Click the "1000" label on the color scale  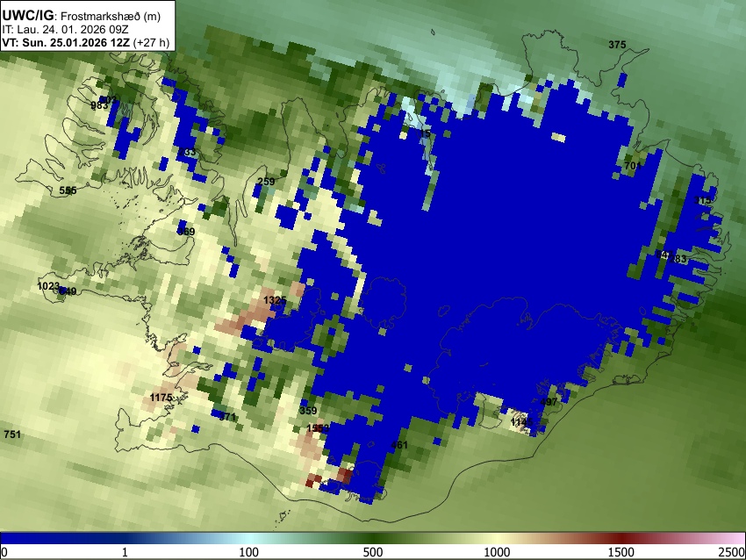[x=497, y=552]
